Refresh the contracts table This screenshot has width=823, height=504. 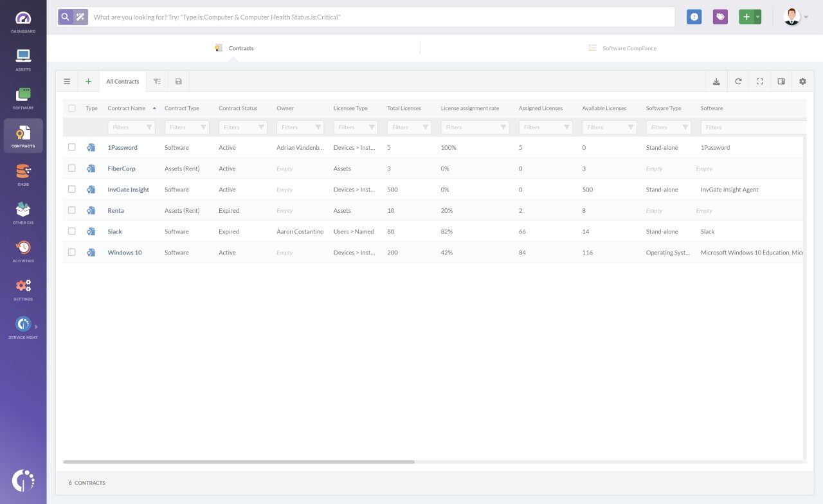click(738, 81)
